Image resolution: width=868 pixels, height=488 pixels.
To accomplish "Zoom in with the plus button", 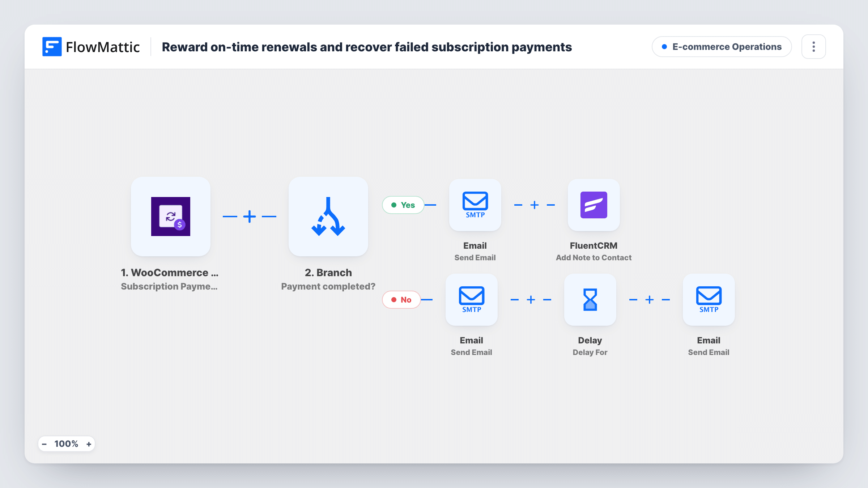I will click(89, 444).
